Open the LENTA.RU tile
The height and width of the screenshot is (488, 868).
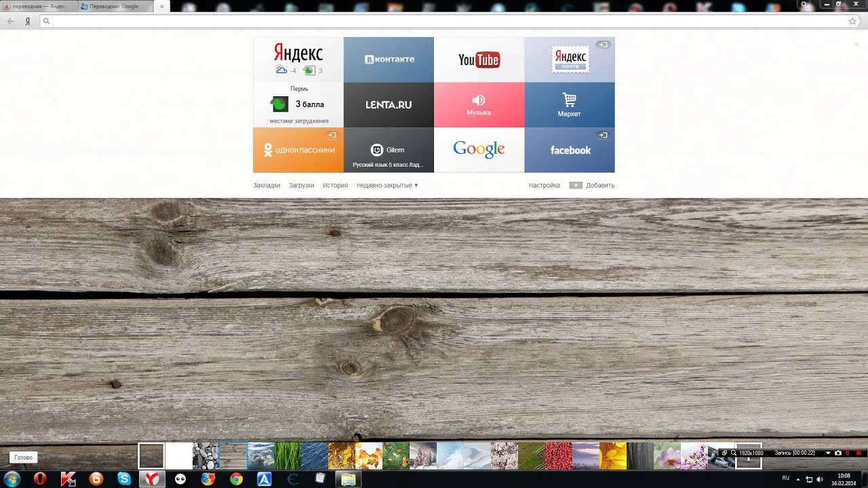point(389,105)
